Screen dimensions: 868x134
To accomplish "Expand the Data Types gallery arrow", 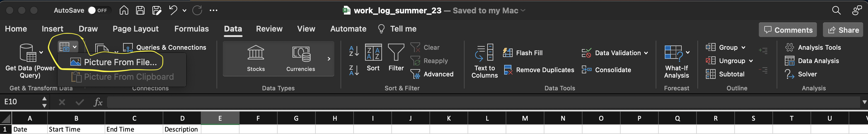I will pyautogui.click(x=329, y=59).
